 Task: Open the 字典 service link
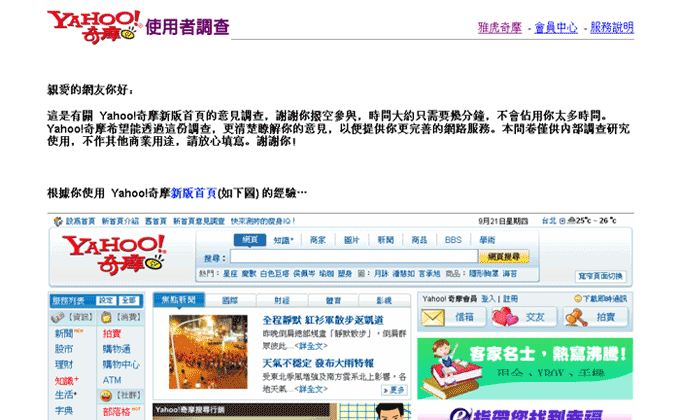click(x=64, y=410)
